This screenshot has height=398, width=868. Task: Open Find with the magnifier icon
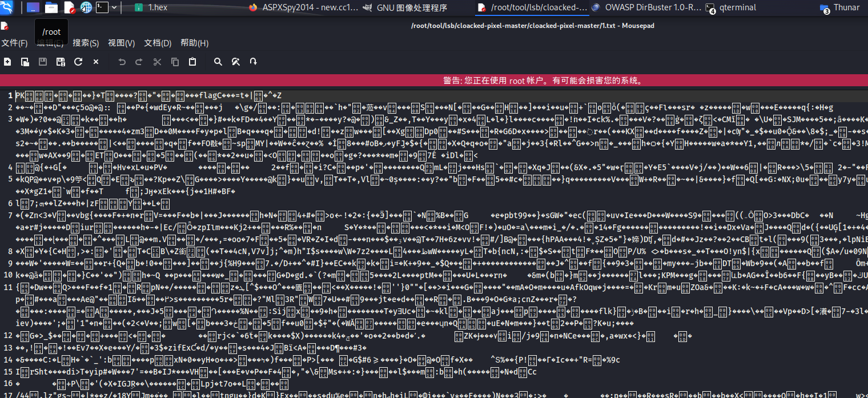coord(218,62)
